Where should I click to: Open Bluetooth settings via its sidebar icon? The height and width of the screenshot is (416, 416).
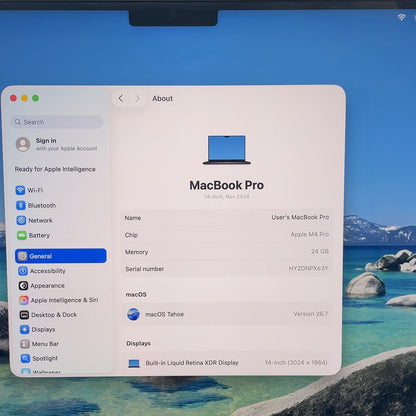click(x=21, y=205)
